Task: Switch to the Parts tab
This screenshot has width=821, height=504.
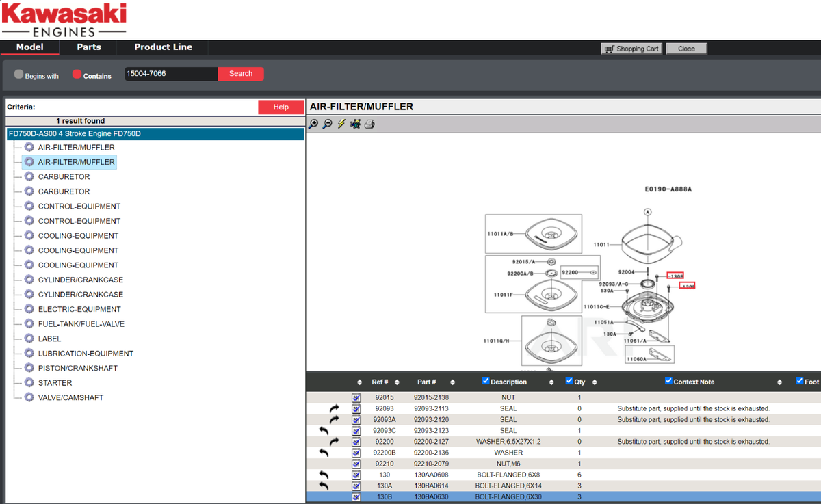Action: coord(88,47)
